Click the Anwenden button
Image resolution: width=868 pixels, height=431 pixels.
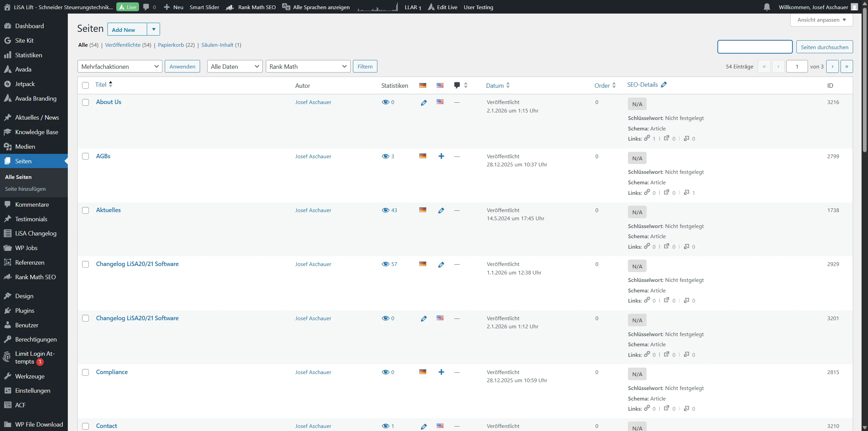pyautogui.click(x=182, y=66)
